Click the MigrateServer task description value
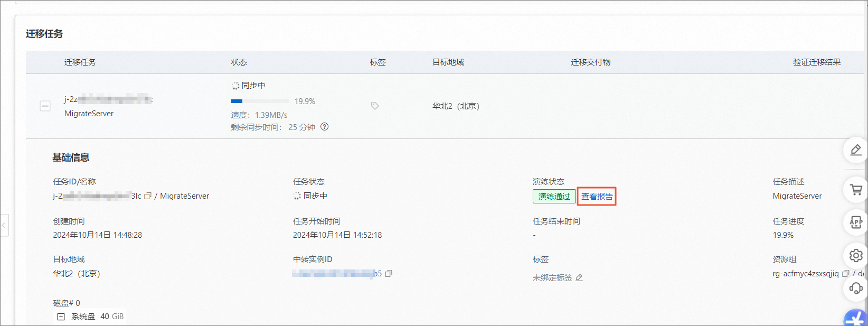This screenshot has width=868, height=326. (x=797, y=196)
